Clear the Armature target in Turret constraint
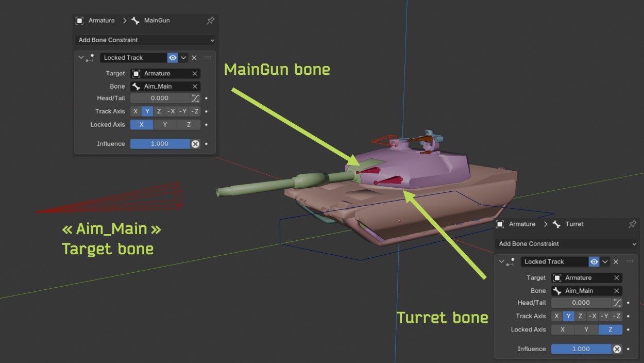This screenshot has width=644, height=363. (616, 278)
